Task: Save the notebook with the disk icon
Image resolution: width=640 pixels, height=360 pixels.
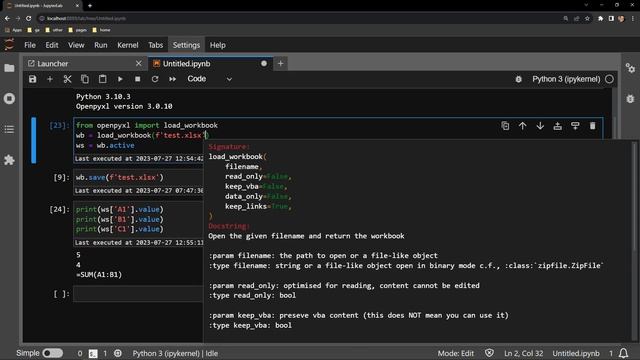Action: 32,79
